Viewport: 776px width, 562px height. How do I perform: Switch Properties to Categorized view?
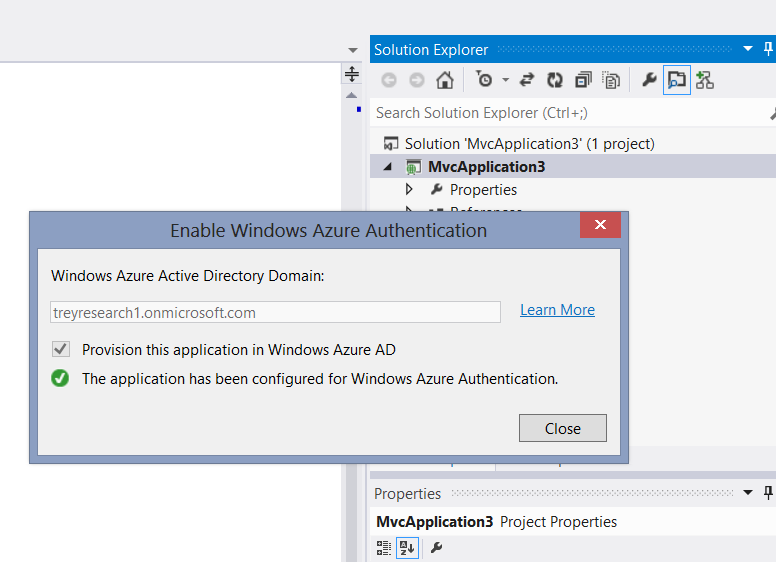(x=384, y=548)
